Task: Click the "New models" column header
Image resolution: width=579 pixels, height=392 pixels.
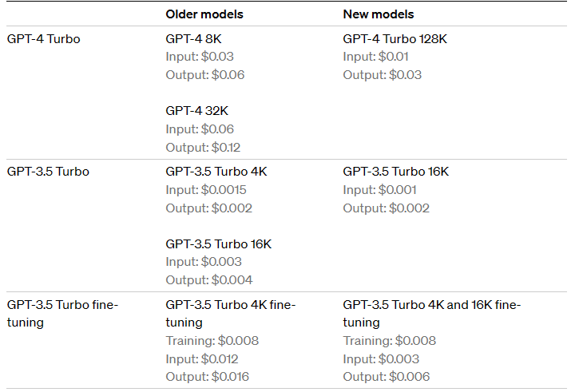Action: 379,14
